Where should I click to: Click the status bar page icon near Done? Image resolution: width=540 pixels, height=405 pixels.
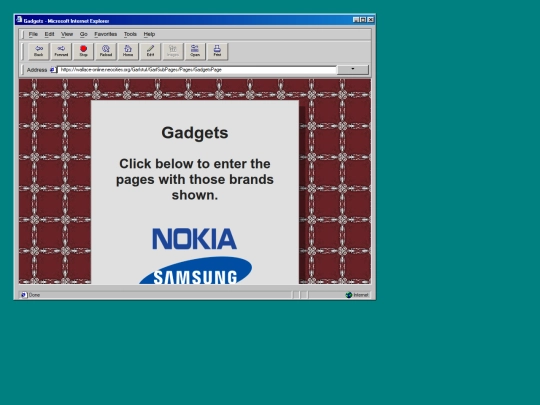24,295
